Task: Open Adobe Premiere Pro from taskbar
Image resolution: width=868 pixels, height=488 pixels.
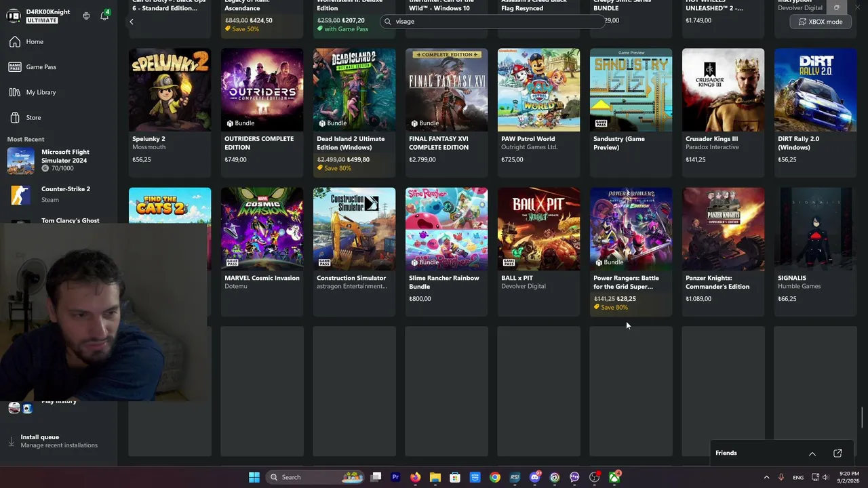Action: (395, 477)
